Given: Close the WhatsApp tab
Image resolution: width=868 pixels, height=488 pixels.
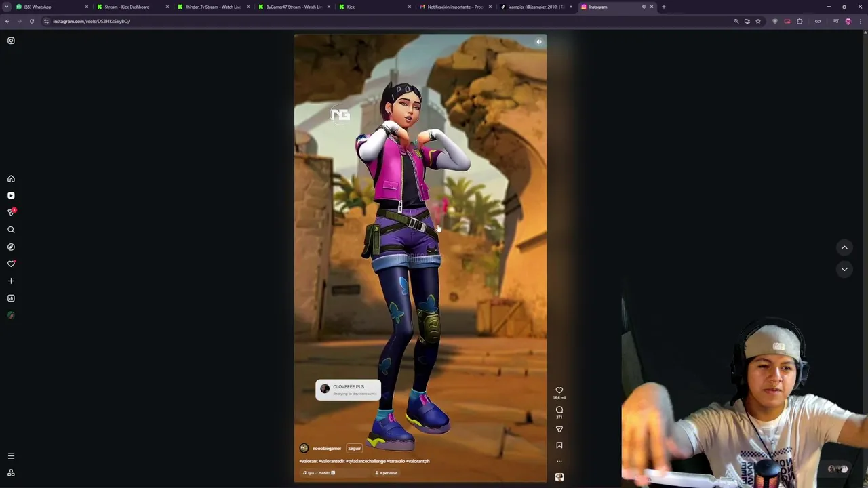Looking at the screenshot, I should pos(86,7).
